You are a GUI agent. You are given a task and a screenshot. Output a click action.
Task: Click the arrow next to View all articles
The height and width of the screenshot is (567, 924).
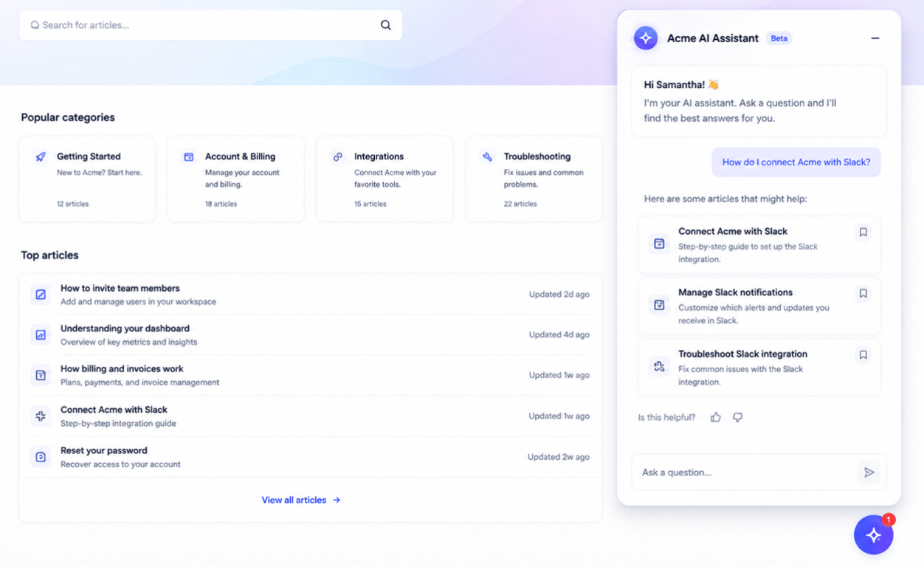coord(337,501)
